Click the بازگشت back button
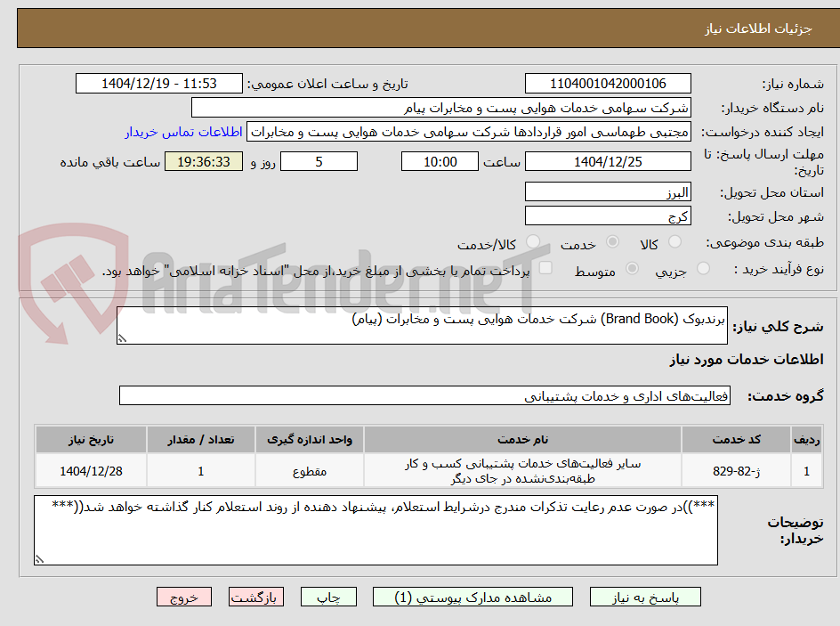Screen dimensions: 840x626 click(256, 597)
